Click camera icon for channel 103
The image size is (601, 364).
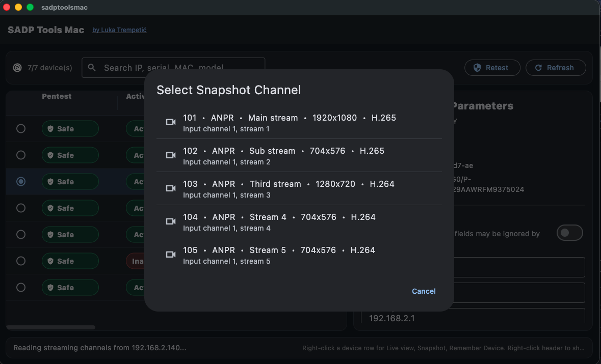tap(171, 188)
